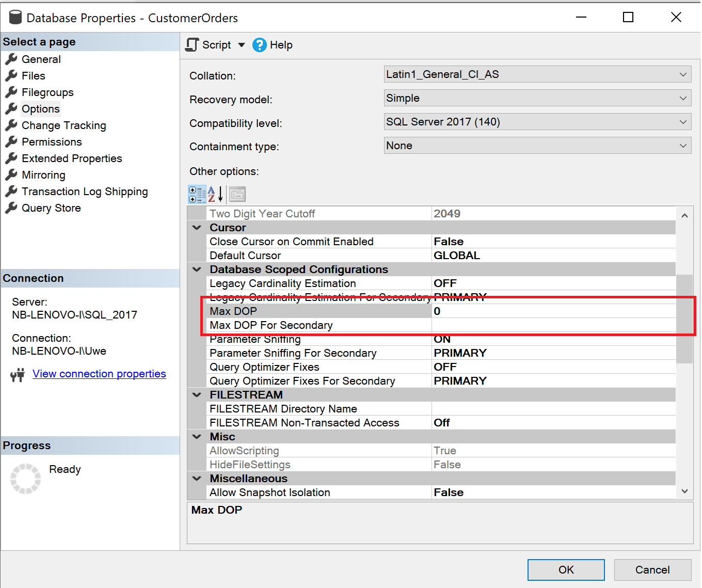This screenshot has width=702, height=588.
Task: Click the Property Pages icon in the options toolbar
Action: (236, 194)
